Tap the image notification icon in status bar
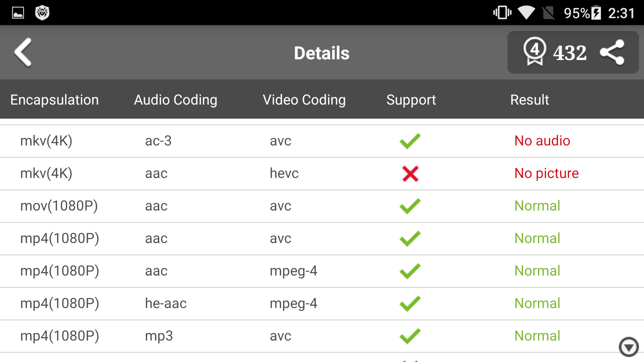The image size is (644, 362). (18, 13)
